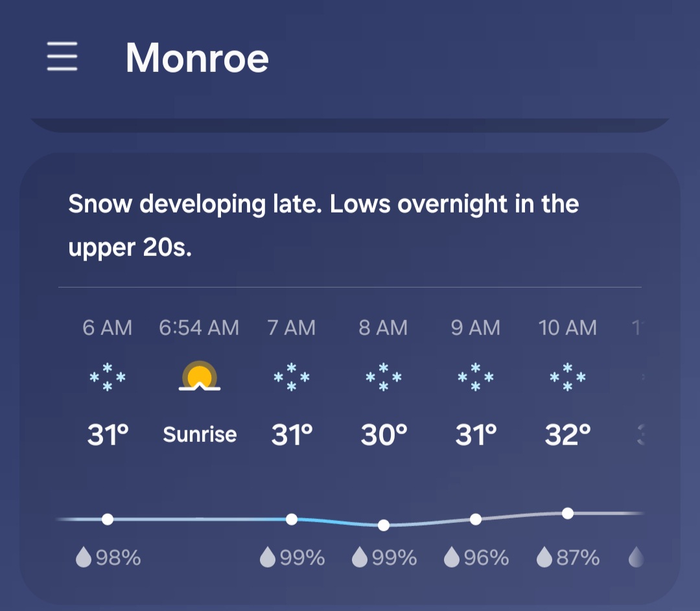Tap the 6:54 AM sunrise time label
This screenshot has height=611, width=700.
199,328
